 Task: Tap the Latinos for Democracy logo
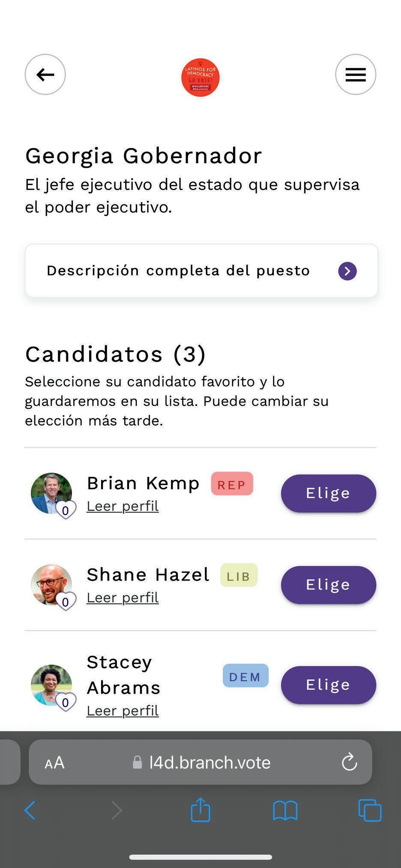[200, 78]
